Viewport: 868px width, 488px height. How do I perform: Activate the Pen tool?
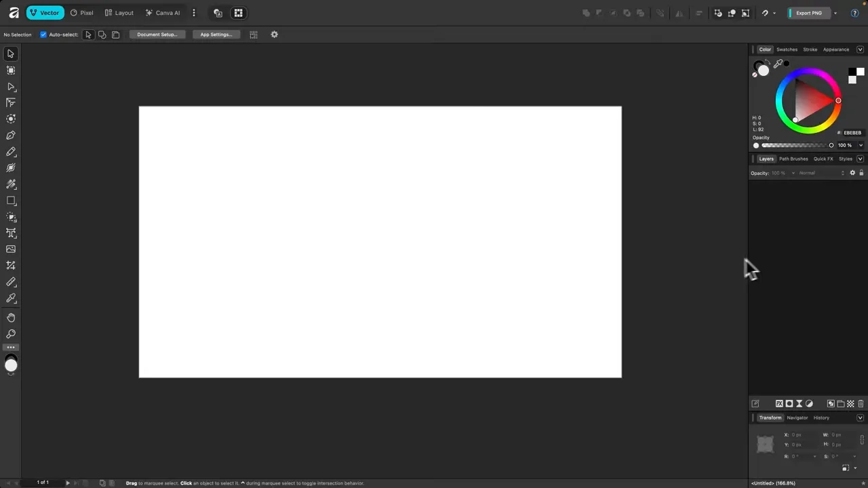point(11,135)
